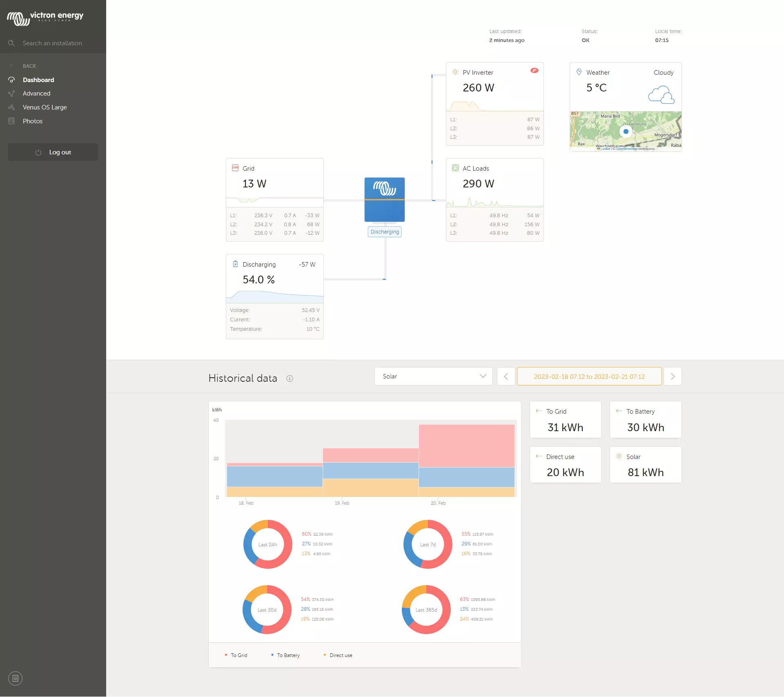Go to next date range

click(x=672, y=376)
